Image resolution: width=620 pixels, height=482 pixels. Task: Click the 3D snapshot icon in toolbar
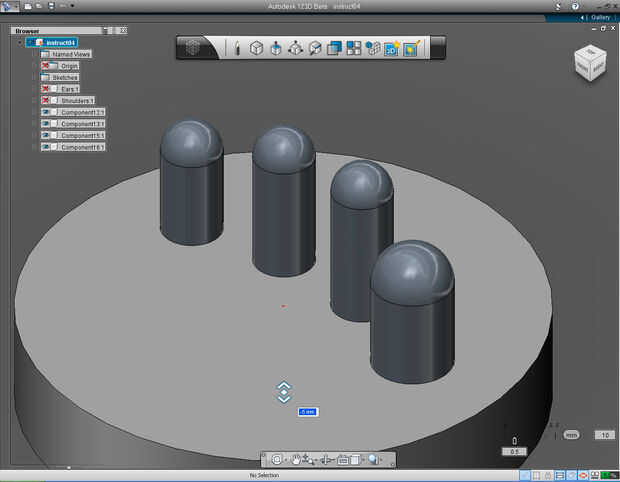(x=391, y=47)
